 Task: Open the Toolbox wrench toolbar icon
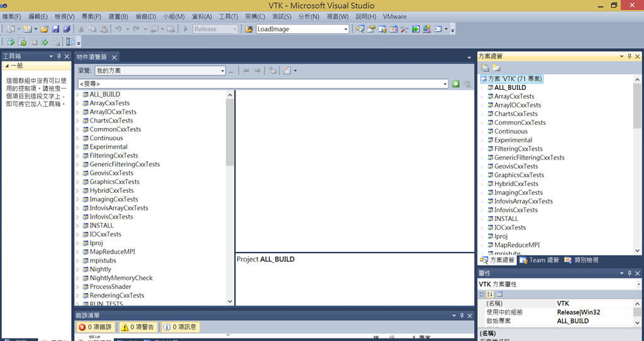click(404, 29)
